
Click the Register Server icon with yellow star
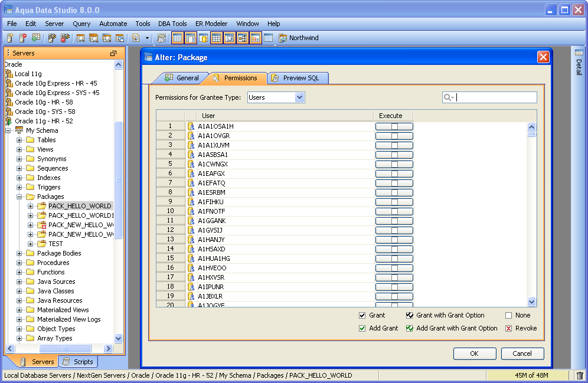pos(10,38)
